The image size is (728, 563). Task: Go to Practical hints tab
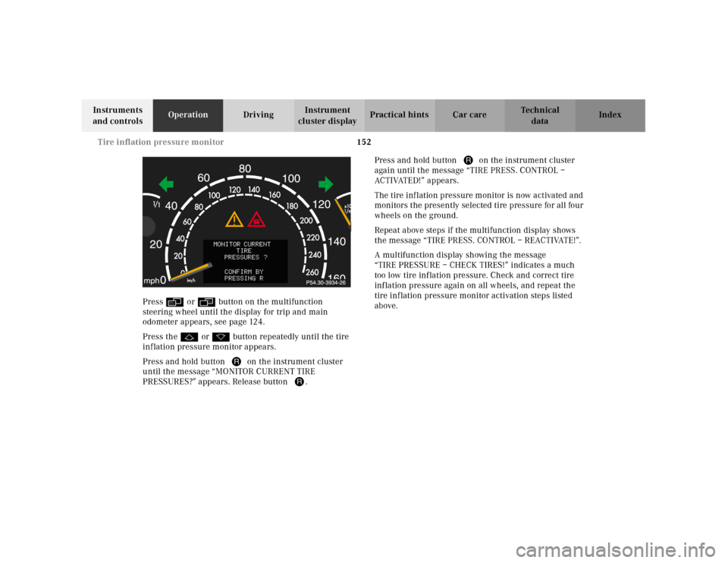coord(399,115)
